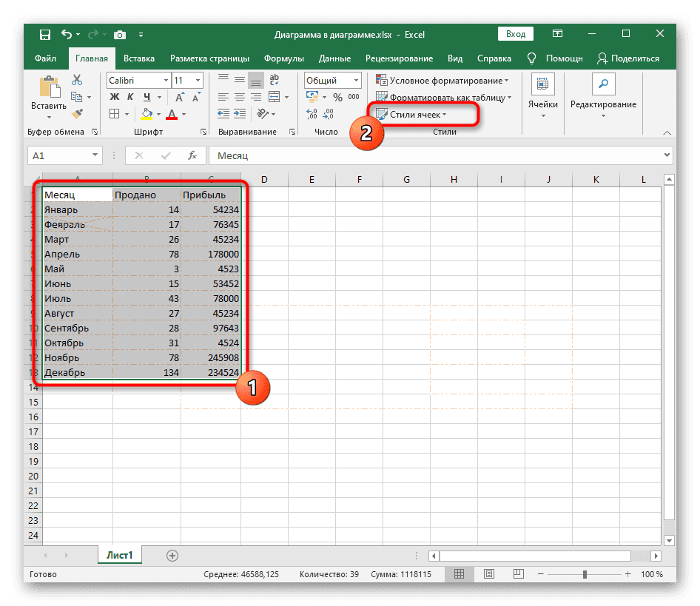Add a new sheet with plus icon
This screenshot has height=606, width=700.
point(172,554)
